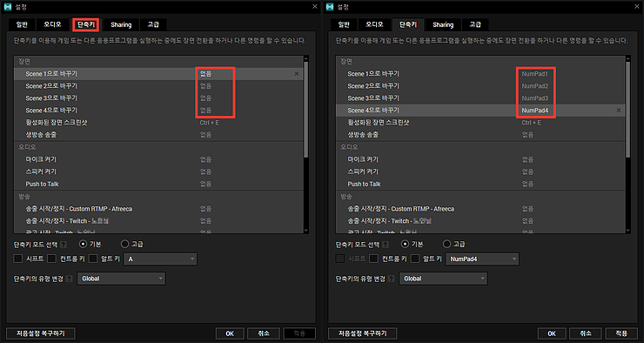The height and width of the screenshot is (343, 644).
Task: Help icon beside 단축키 모드 선택, right window
Action: pyautogui.click(x=386, y=245)
